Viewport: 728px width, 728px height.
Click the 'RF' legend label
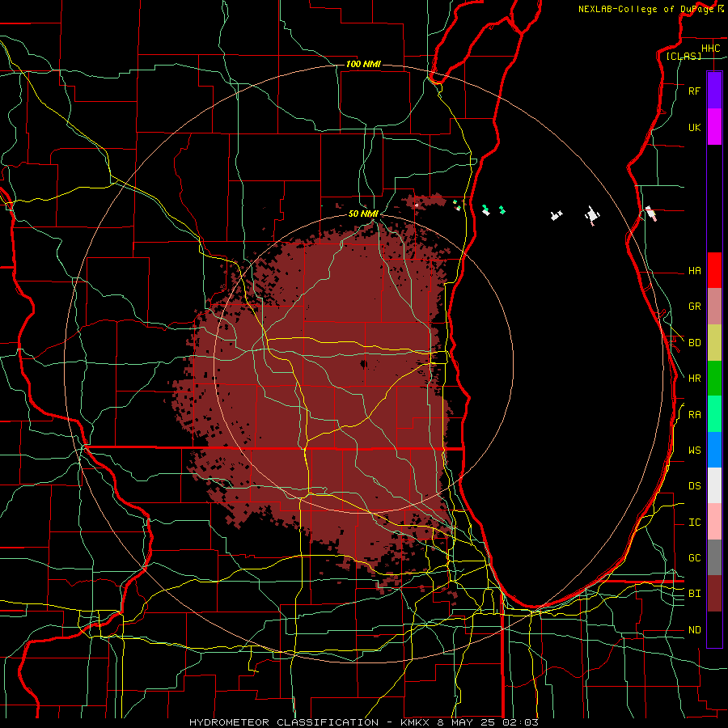pyautogui.click(x=694, y=91)
